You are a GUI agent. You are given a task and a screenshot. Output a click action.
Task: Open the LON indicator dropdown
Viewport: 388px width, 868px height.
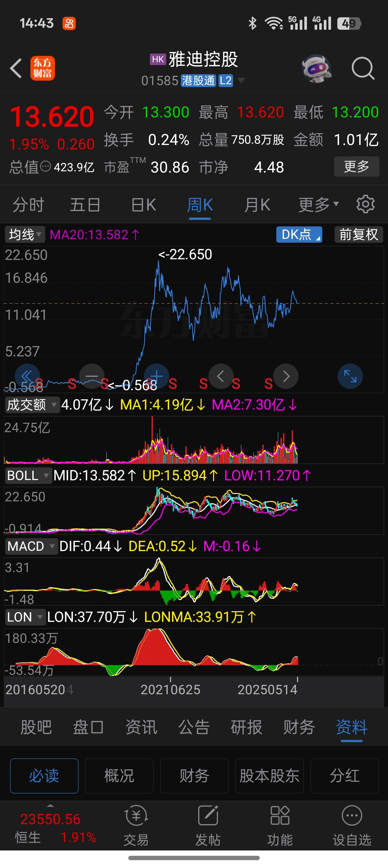(x=25, y=617)
